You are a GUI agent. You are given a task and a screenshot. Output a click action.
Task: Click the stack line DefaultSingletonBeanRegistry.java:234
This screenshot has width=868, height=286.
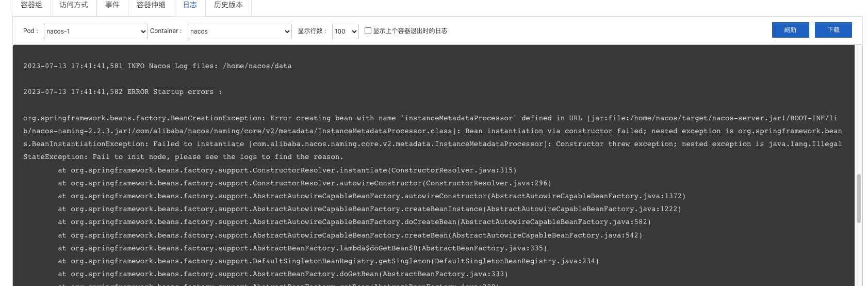pyautogui.click(x=329, y=261)
